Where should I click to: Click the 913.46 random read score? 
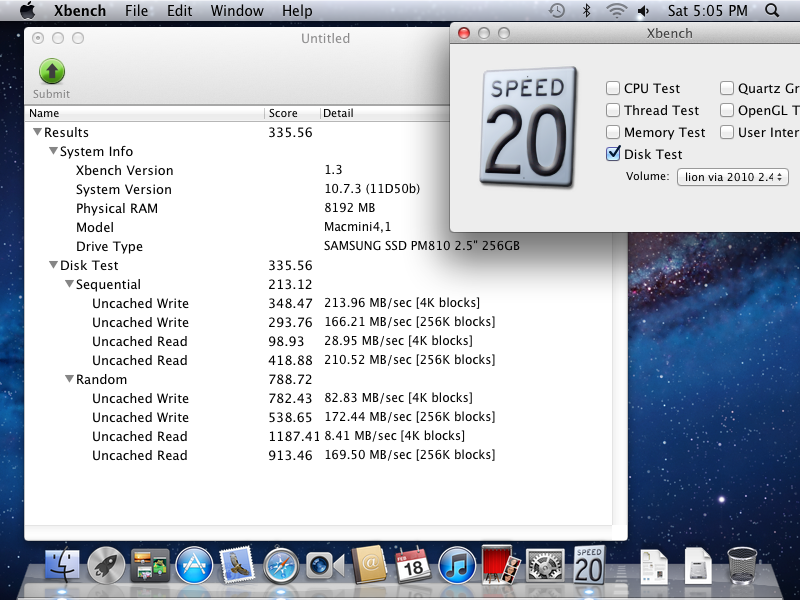pyautogui.click(x=290, y=455)
